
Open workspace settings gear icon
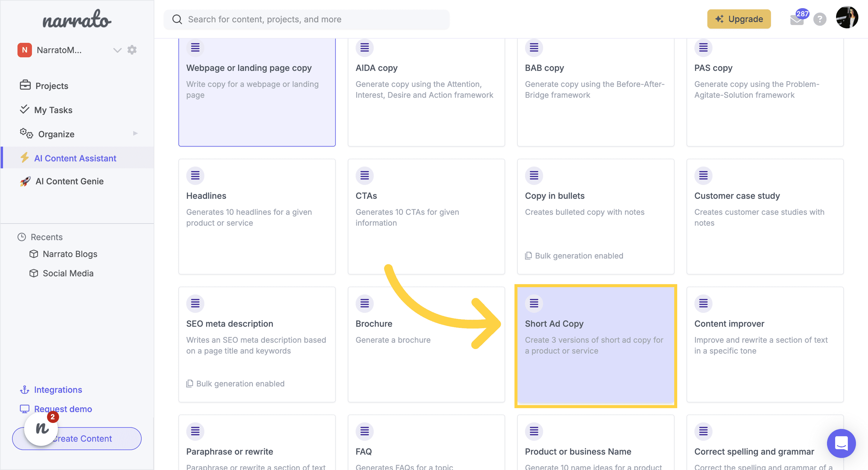pyautogui.click(x=132, y=50)
